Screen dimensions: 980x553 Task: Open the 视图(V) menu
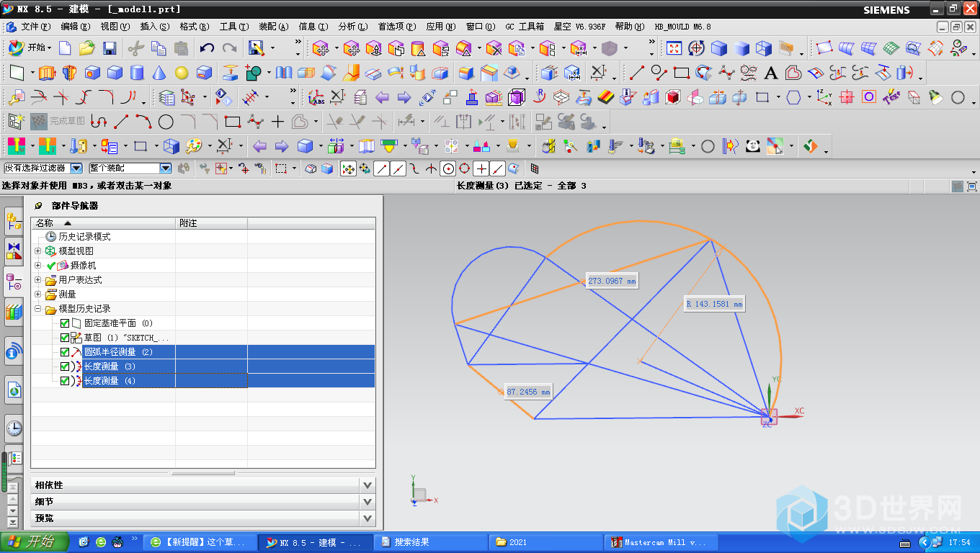pos(115,27)
